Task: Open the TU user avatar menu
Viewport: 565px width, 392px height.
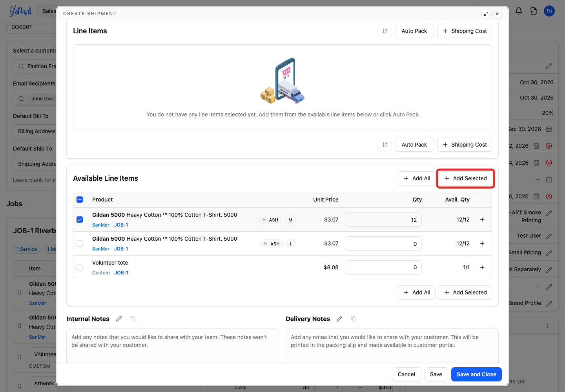Action: pyautogui.click(x=549, y=11)
